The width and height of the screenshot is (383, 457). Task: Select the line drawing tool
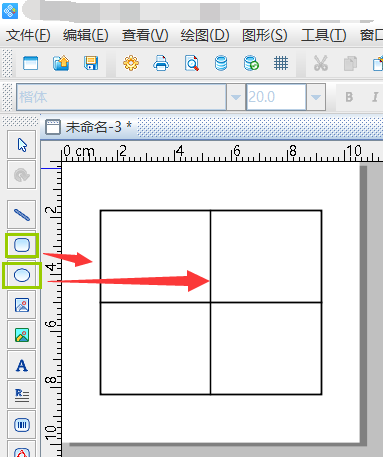[x=22, y=215]
